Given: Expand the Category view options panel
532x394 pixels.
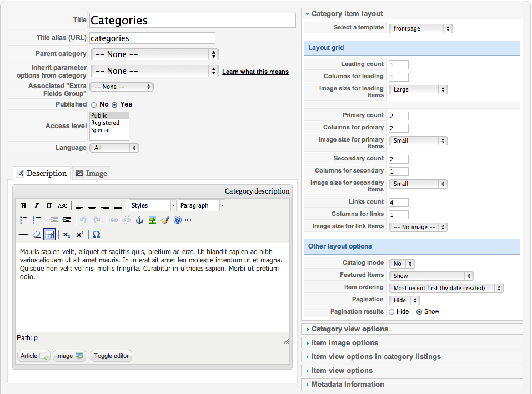Looking at the screenshot, I should click(x=411, y=329).
